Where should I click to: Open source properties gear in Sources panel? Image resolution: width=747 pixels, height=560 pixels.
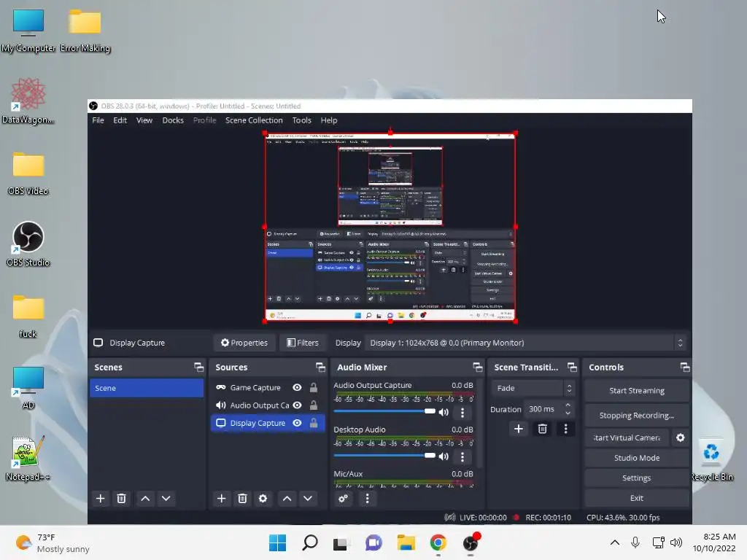[x=263, y=499]
